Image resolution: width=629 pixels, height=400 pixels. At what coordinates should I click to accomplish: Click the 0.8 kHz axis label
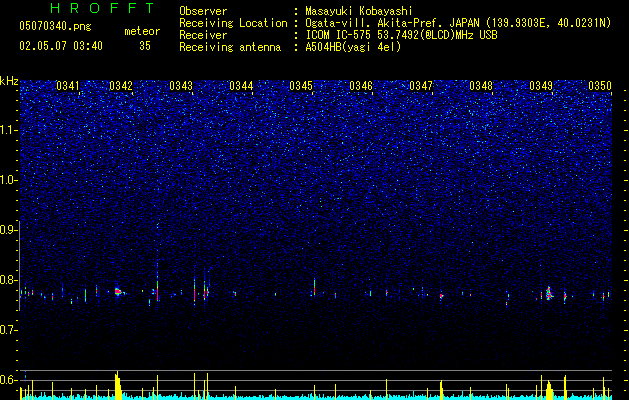click(x=8, y=280)
